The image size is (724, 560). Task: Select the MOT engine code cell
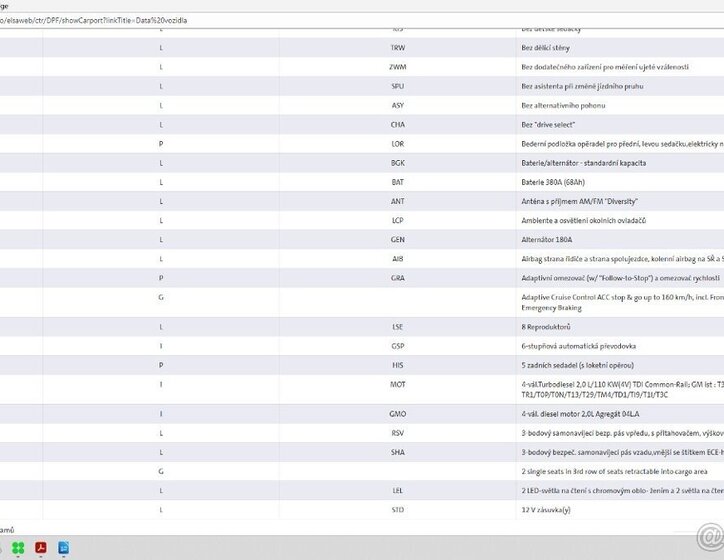[398, 384]
